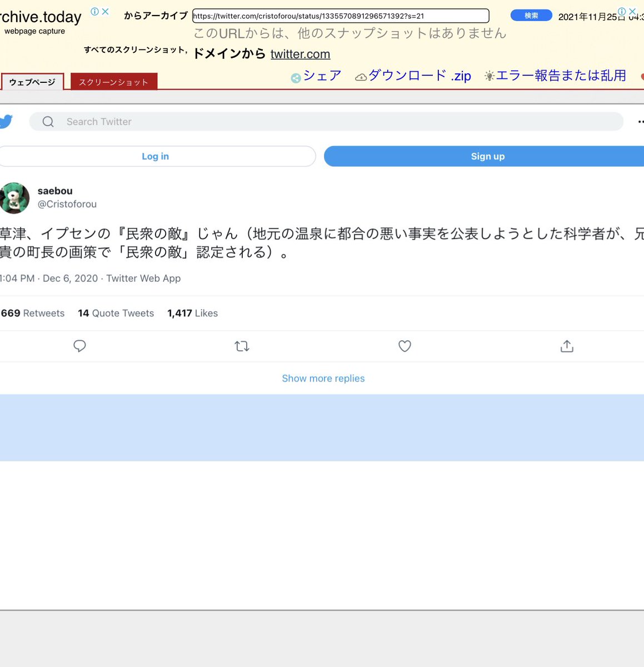644x667 pixels.
Task: Switch to the ウェブページ tab
Action: click(x=32, y=82)
